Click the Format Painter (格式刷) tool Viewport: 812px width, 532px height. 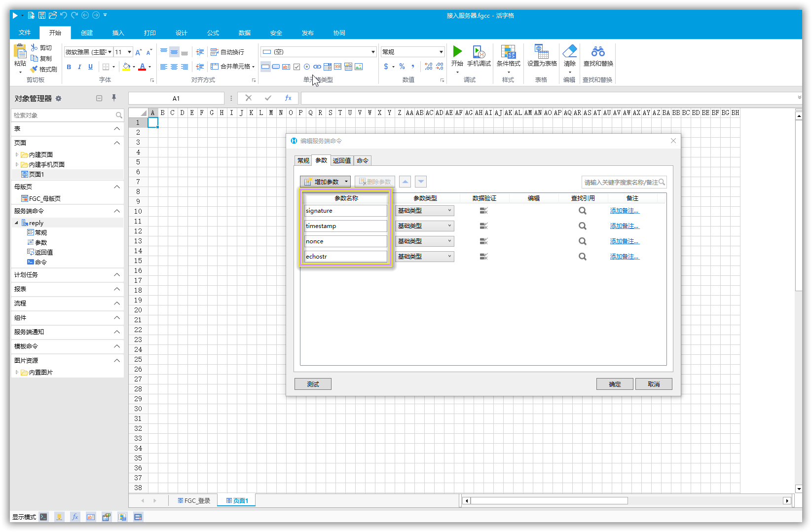pyautogui.click(x=43, y=69)
